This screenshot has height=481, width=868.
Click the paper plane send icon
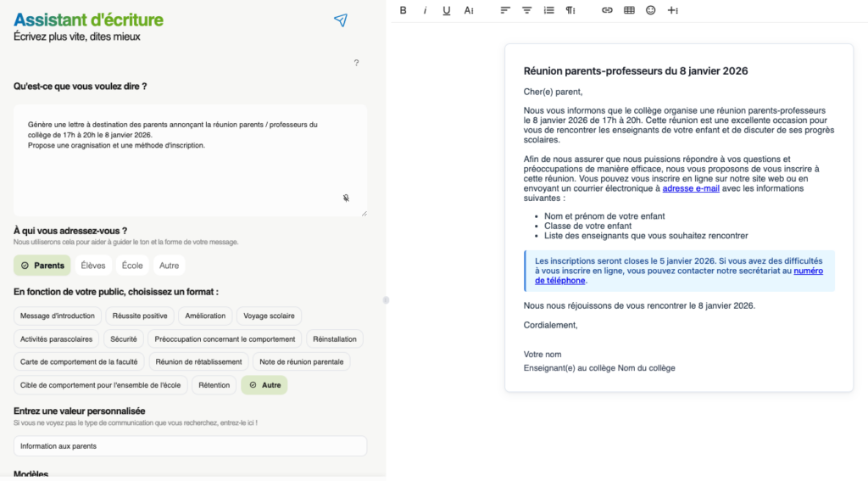(340, 20)
